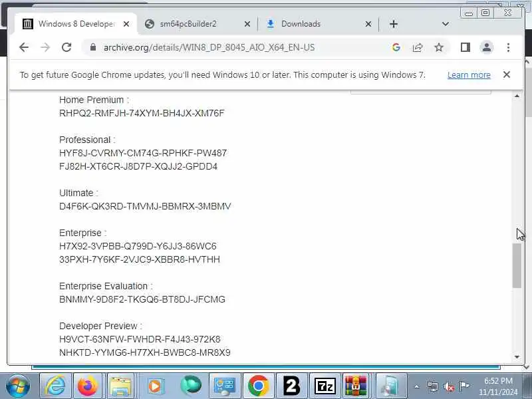This screenshot has height=399, width=532.
Task: Go back using the browser back arrow
Action: [24, 47]
